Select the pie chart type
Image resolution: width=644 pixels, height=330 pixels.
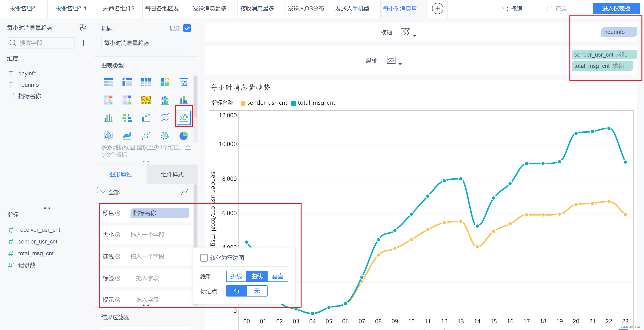point(183,136)
